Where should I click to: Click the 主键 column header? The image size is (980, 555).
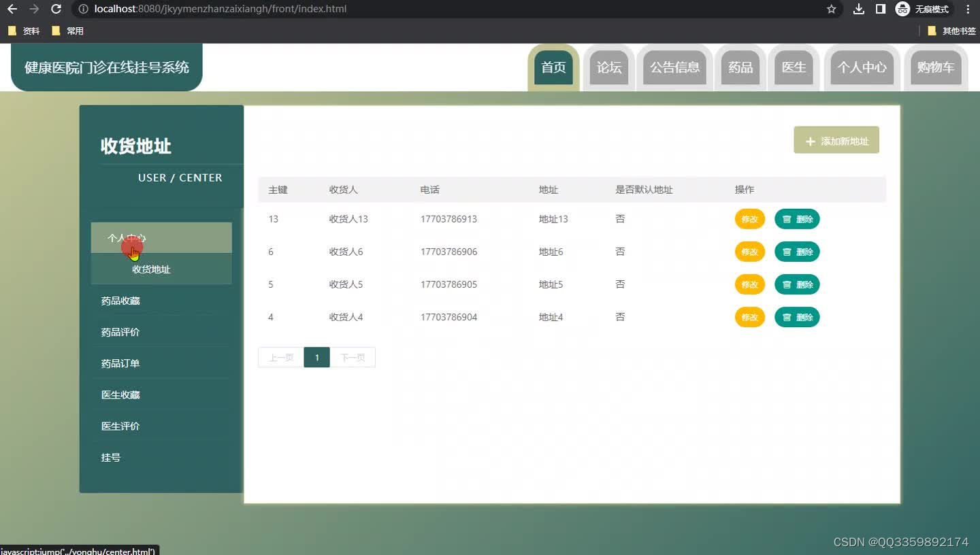pos(278,190)
